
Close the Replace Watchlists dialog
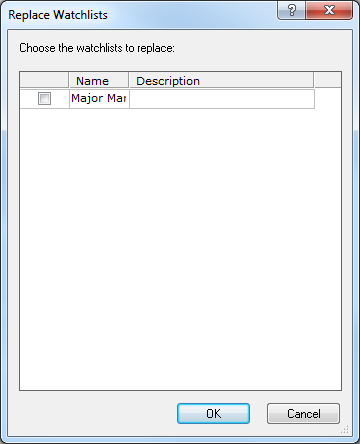[x=329, y=10]
